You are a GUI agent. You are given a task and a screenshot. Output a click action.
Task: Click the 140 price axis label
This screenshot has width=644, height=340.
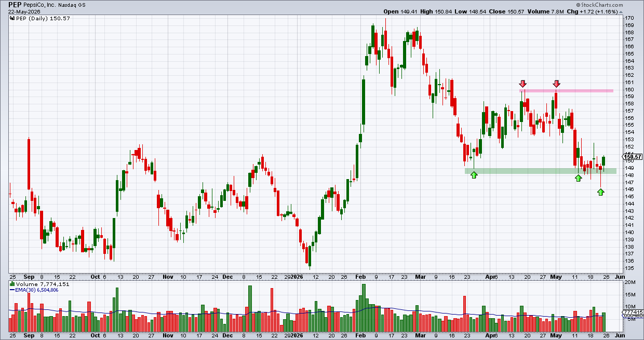(629, 233)
